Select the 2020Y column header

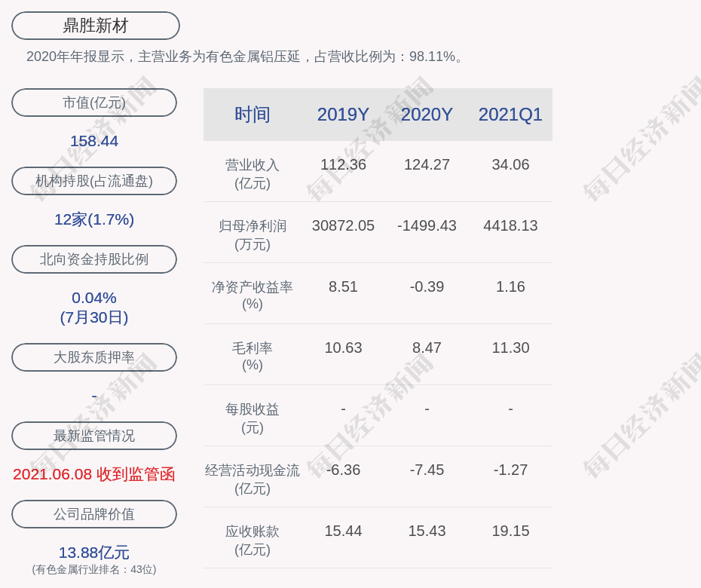[427, 115]
